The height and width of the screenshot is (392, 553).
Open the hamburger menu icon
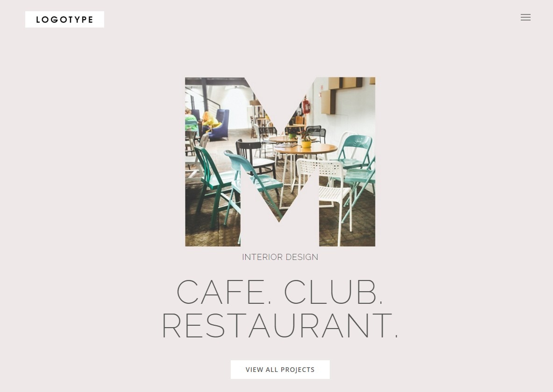525,17
